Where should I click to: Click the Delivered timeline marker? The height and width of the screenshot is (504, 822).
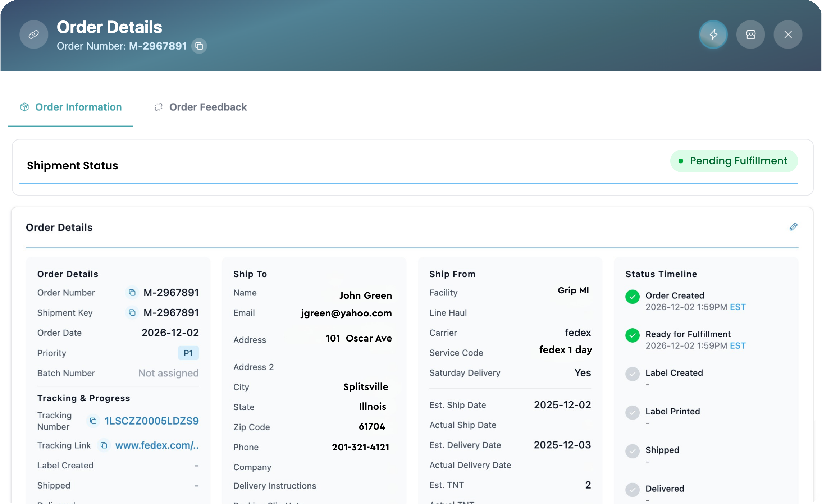[x=632, y=490]
